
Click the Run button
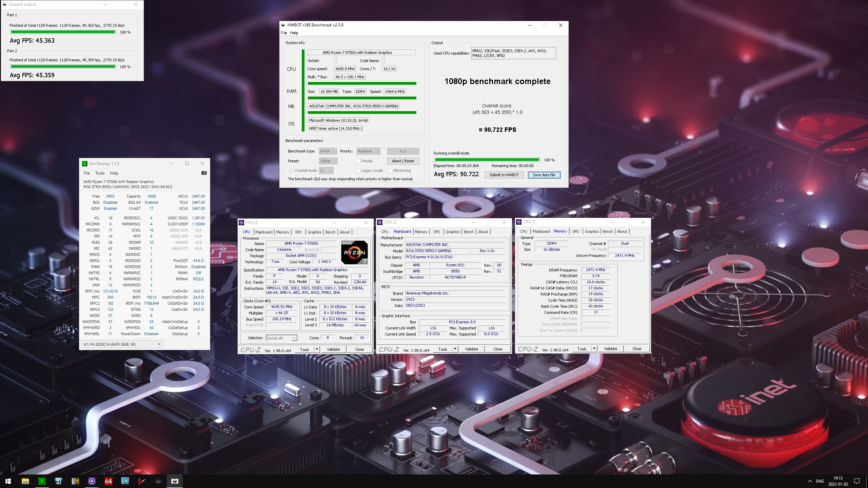click(403, 151)
